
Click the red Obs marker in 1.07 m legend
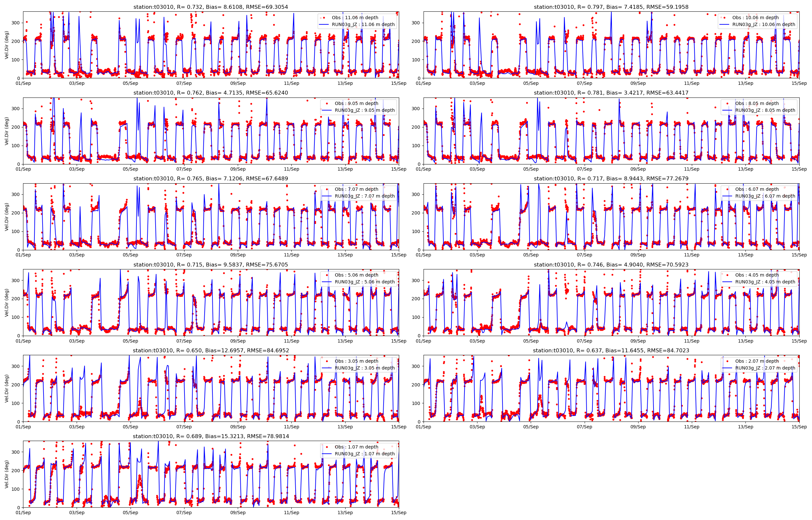326,447
